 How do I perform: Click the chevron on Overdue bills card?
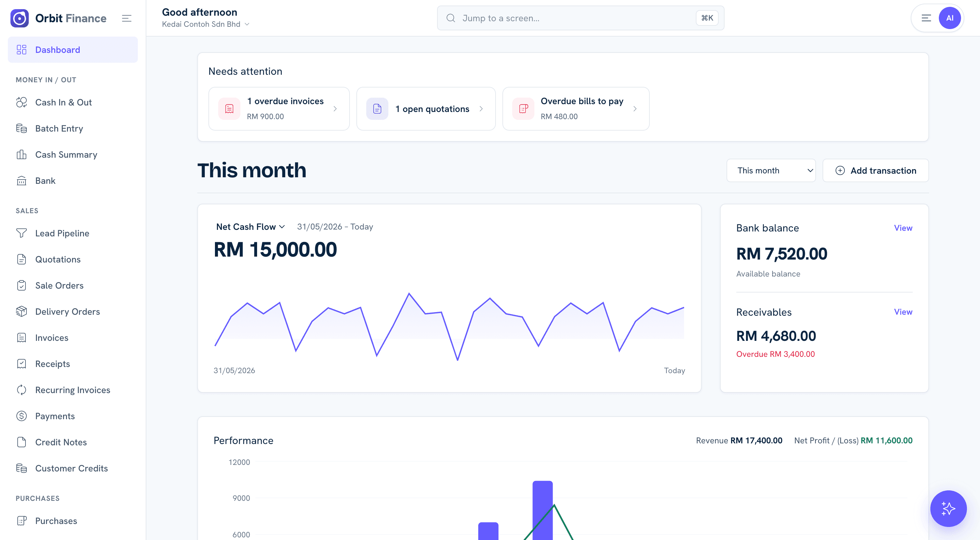(x=635, y=109)
